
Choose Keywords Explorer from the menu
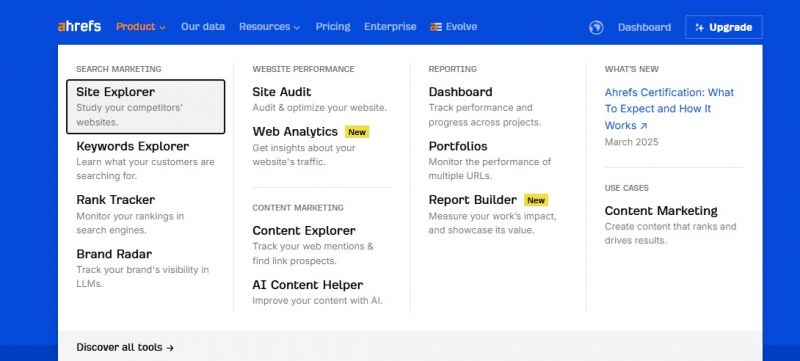point(145,160)
